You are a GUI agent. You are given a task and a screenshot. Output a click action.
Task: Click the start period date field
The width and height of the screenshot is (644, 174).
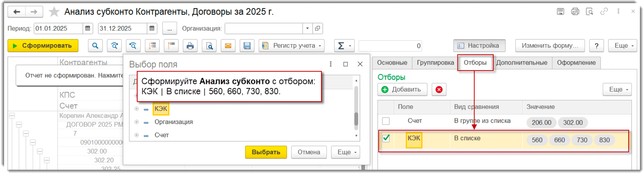point(58,28)
